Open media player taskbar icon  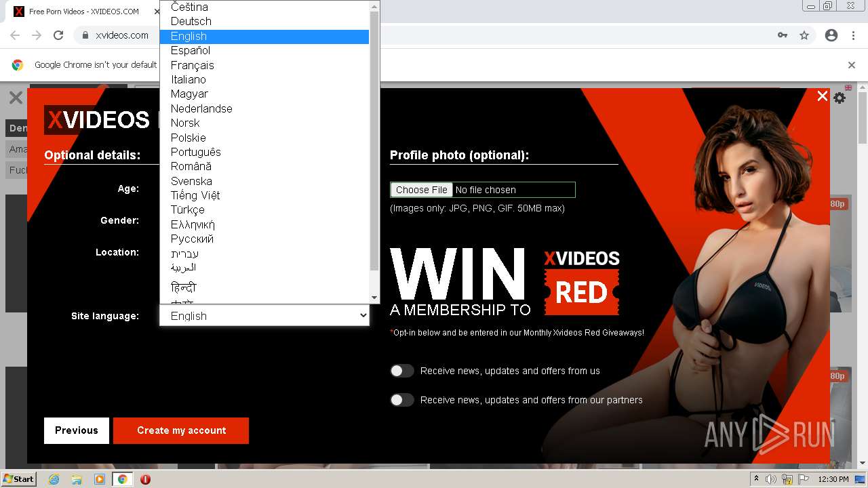(x=100, y=479)
